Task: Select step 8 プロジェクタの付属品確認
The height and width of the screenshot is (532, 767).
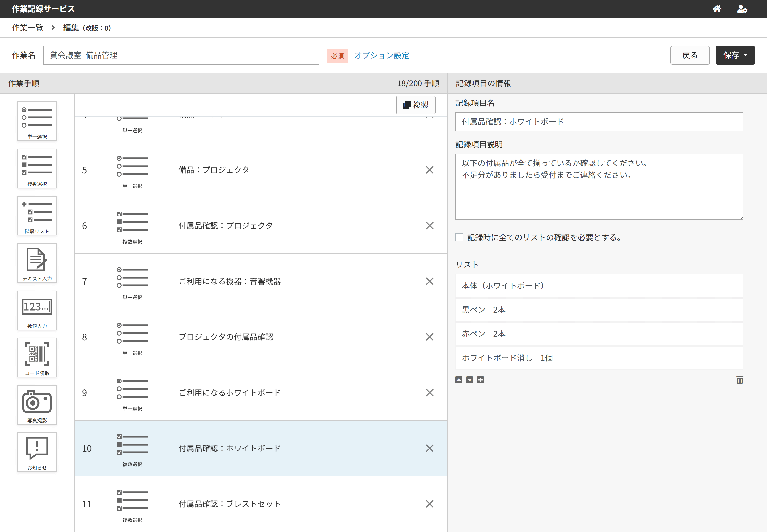Action: click(x=261, y=337)
